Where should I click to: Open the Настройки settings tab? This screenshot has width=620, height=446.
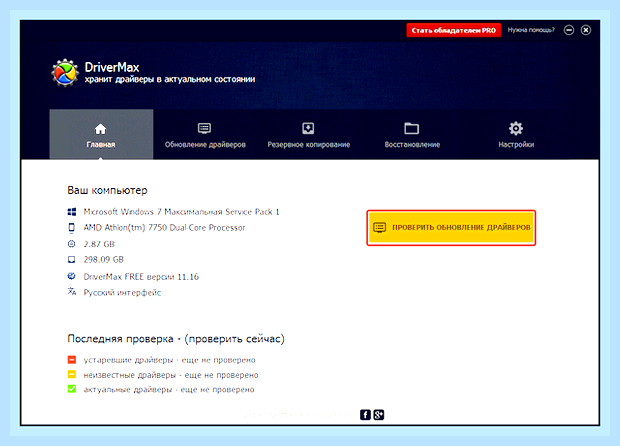[516, 134]
